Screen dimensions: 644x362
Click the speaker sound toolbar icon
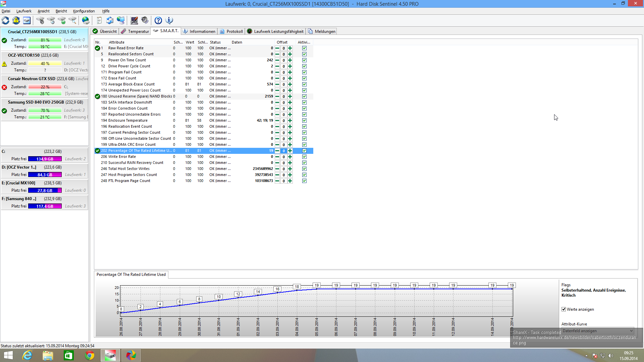pyautogui.click(x=145, y=20)
